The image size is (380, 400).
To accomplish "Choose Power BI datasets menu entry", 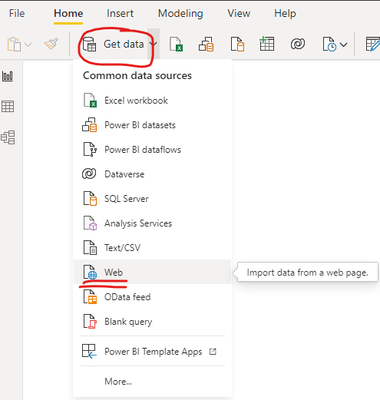I will point(152,125).
